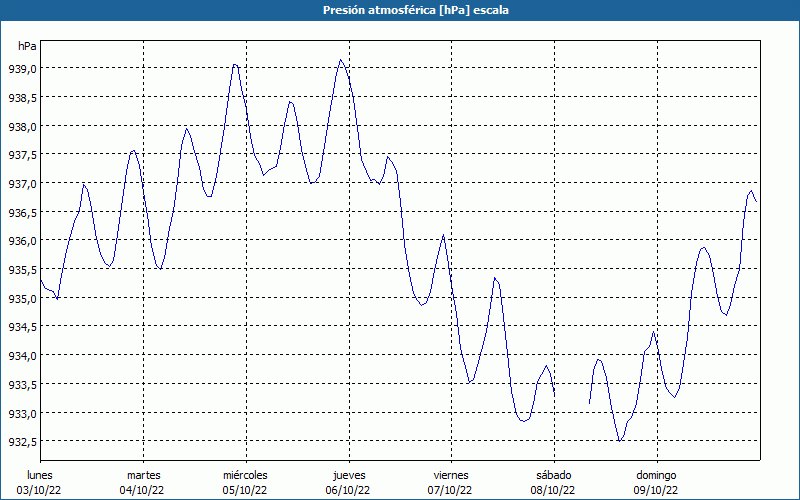Select the 935,5 axis value
Screen dimensions: 800x500
click(x=22, y=269)
